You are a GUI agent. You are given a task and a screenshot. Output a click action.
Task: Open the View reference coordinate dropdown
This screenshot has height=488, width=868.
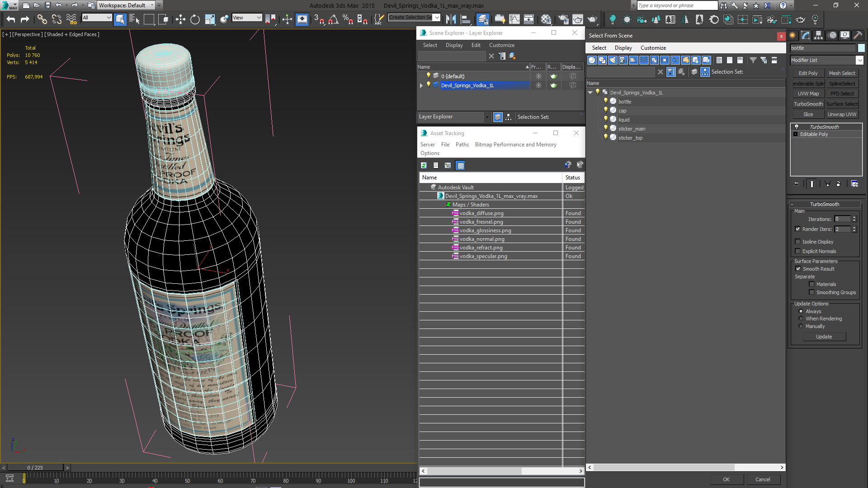247,18
